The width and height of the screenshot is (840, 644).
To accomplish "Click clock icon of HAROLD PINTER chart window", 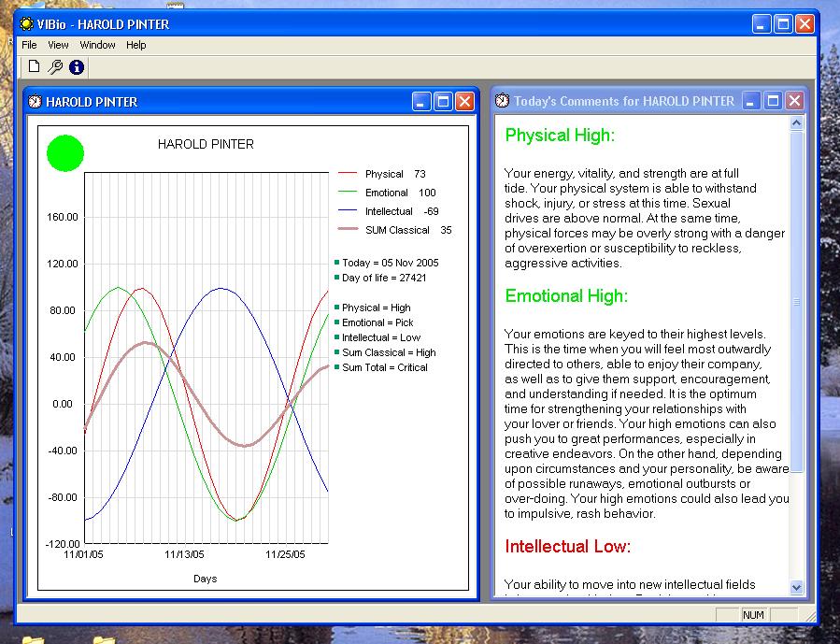I will pyautogui.click(x=35, y=102).
